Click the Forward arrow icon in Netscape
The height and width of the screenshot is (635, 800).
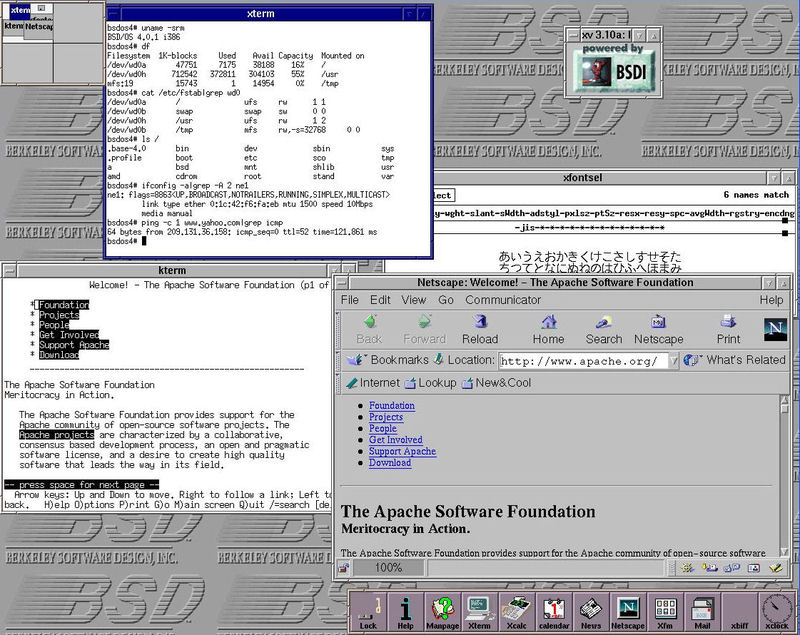[424, 322]
